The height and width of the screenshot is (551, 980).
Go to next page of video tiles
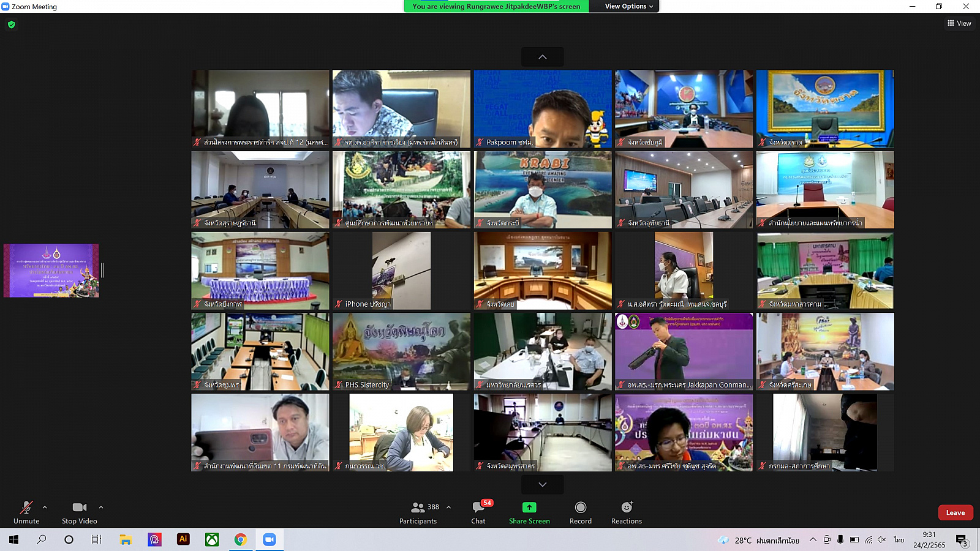click(x=542, y=484)
